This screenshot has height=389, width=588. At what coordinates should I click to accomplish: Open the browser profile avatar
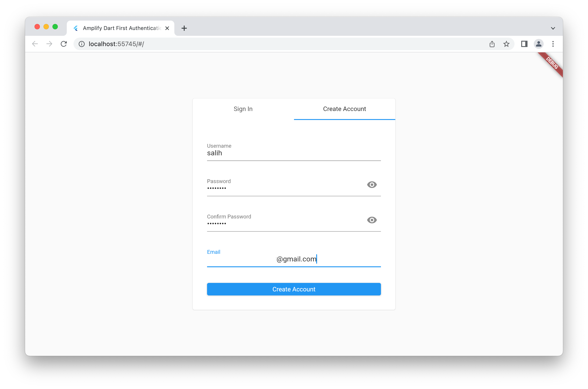[x=538, y=44]
